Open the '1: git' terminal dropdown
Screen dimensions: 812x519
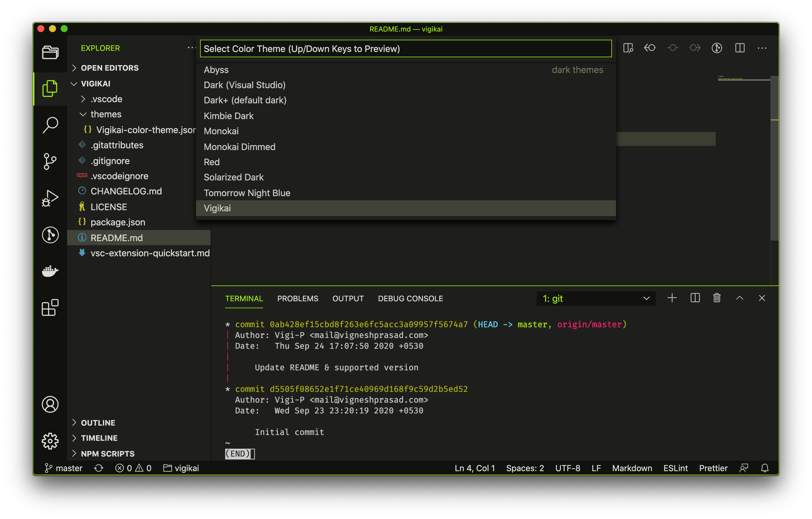(x=596, y=299)
